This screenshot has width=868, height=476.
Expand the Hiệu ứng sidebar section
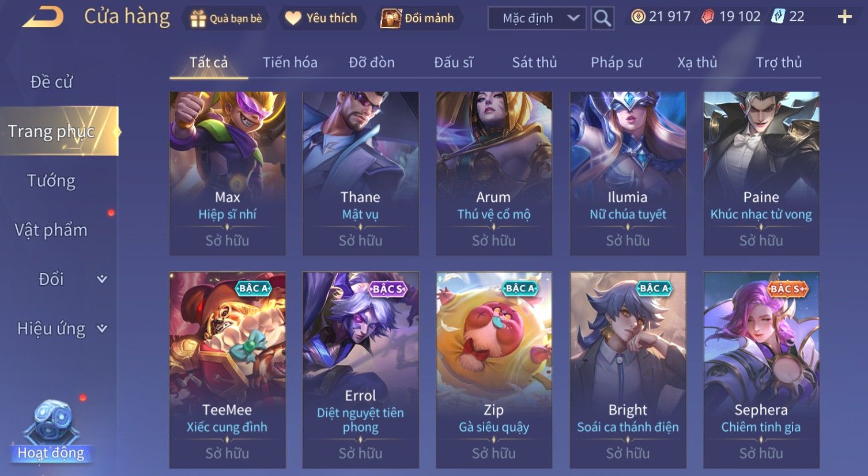62,328
